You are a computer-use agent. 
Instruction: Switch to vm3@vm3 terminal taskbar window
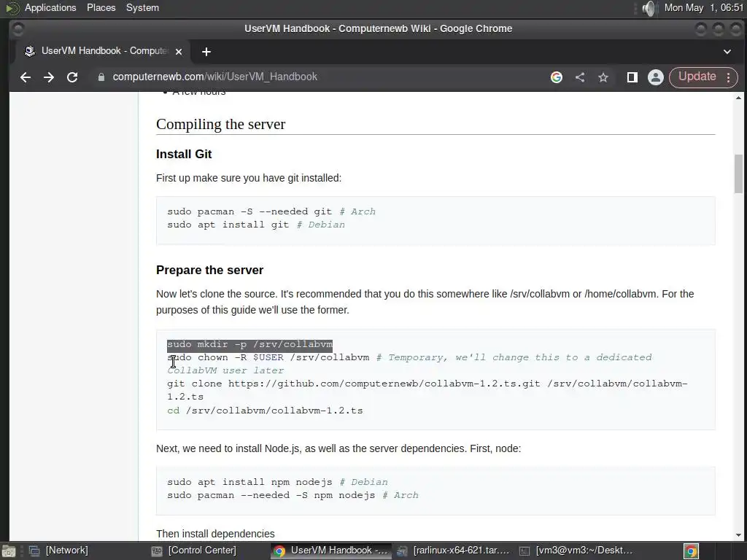(x=576, y=551)
